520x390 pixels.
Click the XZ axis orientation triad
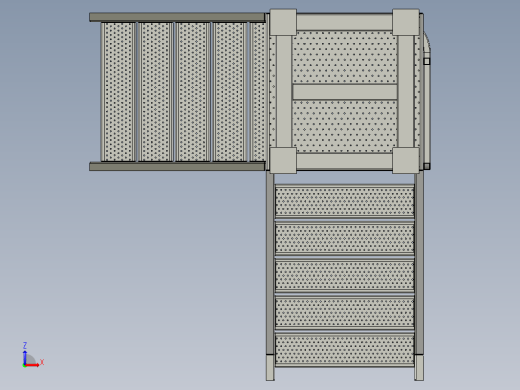(x=33, y=356)
